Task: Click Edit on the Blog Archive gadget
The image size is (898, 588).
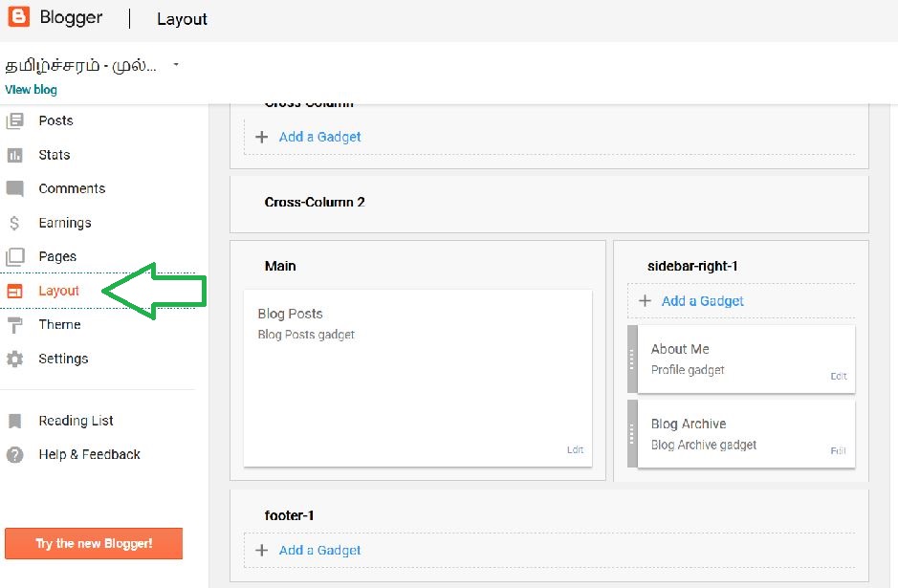Action: pyautogui.click(x=839, y=451)
